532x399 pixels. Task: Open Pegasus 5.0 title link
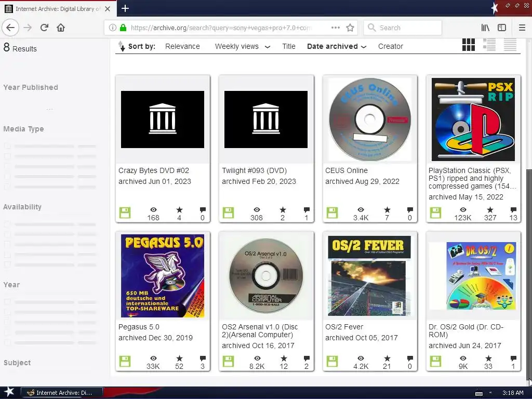[139, 327]
